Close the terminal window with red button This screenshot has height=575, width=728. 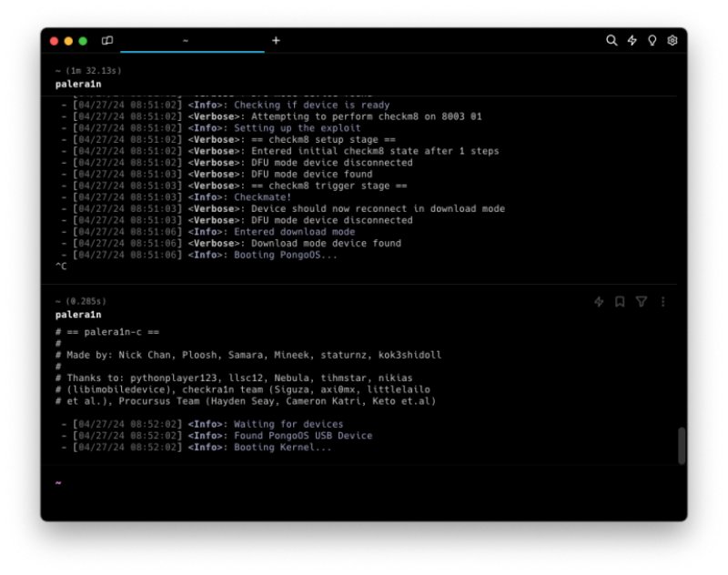pyautogui.click(x=54, y=41)
